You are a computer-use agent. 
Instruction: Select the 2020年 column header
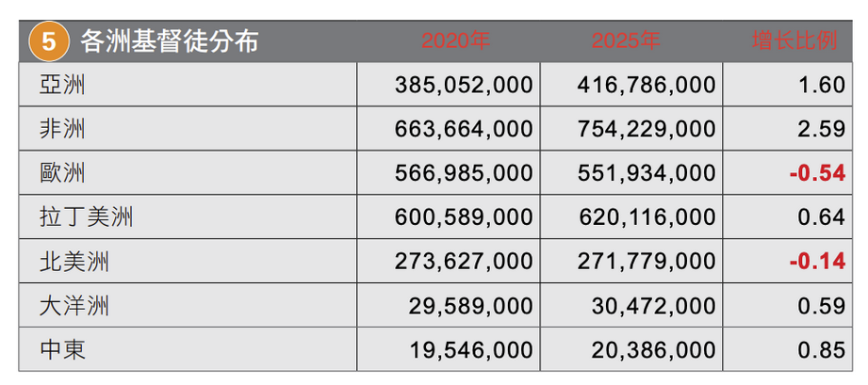pos(456,41)
